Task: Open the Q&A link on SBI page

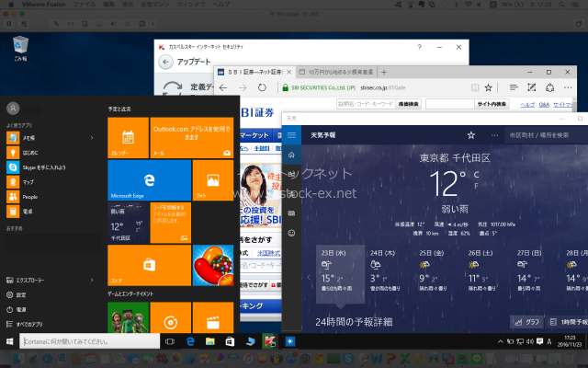Action: click(x=544, y=105)
